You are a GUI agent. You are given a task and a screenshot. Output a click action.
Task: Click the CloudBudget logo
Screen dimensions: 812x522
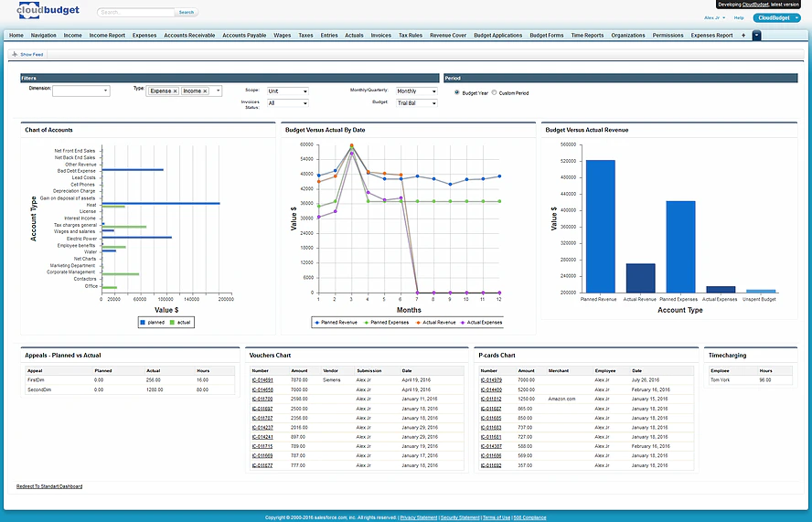pos(48,10)
